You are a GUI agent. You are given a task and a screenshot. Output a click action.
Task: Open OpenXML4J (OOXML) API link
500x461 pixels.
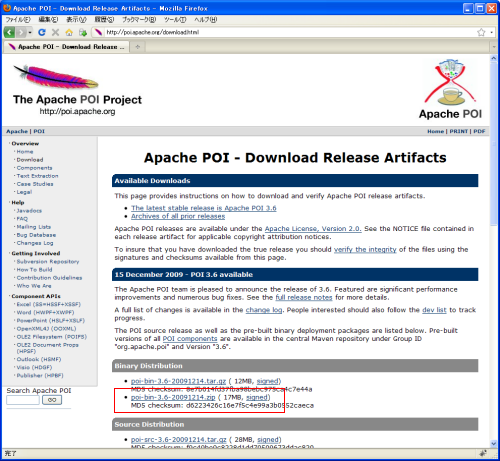[x=46, y=329]
